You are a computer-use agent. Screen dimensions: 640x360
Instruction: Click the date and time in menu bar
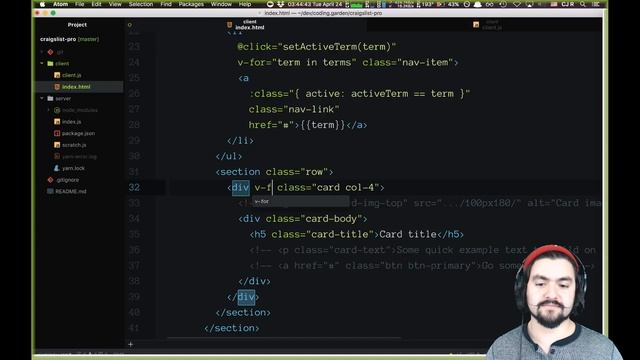point(315,4)
